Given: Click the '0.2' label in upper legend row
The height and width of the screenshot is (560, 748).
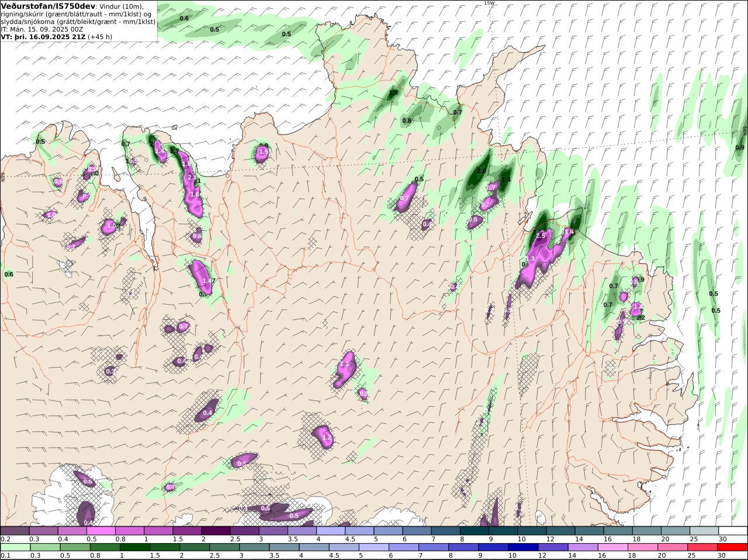Looking at the screenshot, I should (6, 539).
